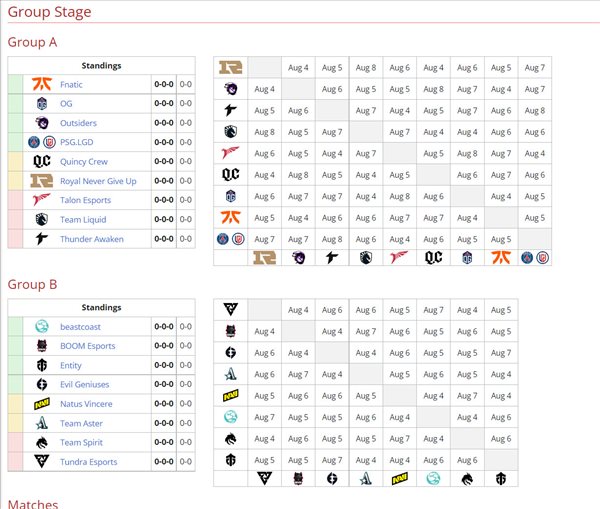Open the Outsiders team link
This screenshot has height=509, width=600.
(78, 123)
